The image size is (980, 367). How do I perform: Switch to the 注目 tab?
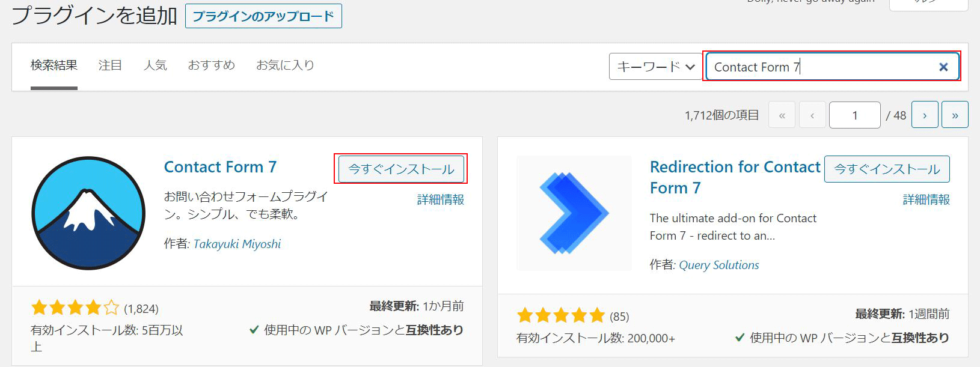pyautogui.click(x=110, y=65)
